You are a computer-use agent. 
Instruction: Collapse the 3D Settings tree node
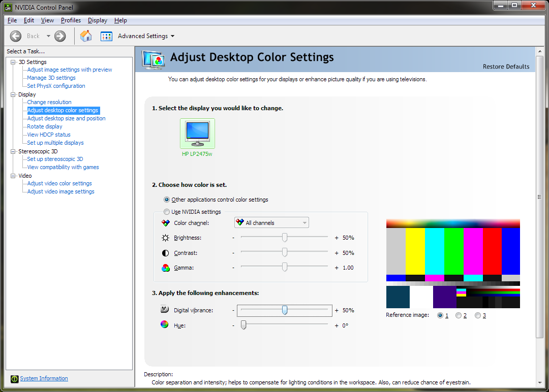pos(13,62)
